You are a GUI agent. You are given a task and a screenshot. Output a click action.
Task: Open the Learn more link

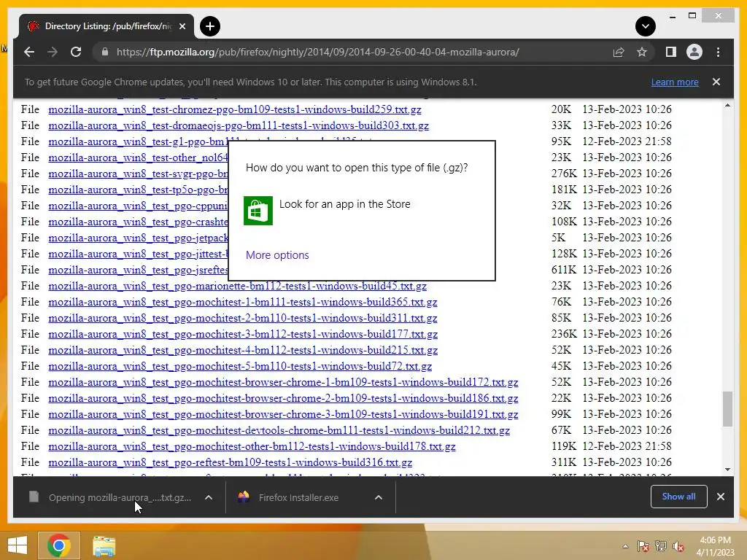675,82
